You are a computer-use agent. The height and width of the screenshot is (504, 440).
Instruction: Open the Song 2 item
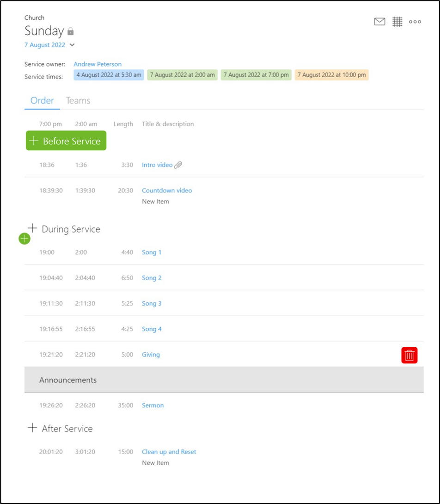[x=152, y=278]
